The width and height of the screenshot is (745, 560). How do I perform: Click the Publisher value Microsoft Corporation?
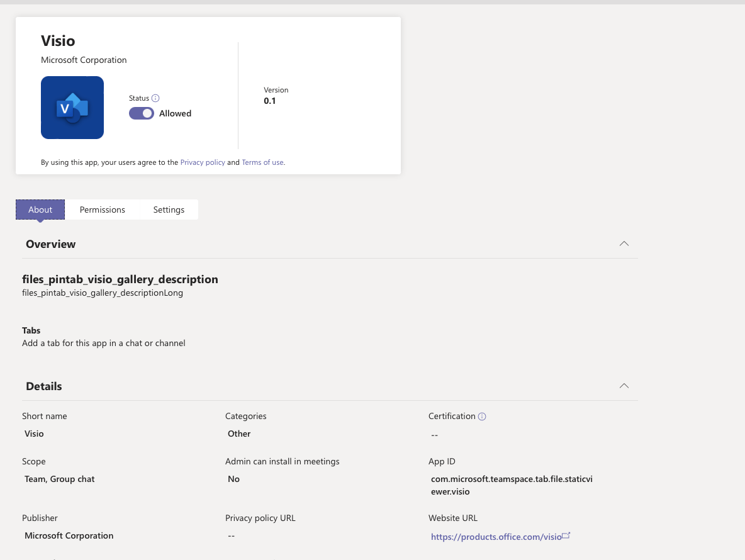tap(69, 535)
